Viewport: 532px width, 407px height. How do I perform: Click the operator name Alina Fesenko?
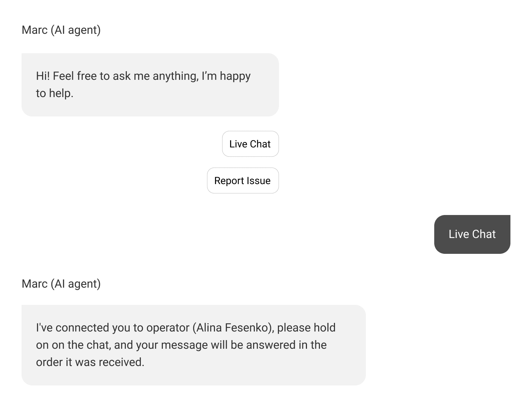(240, 328)
